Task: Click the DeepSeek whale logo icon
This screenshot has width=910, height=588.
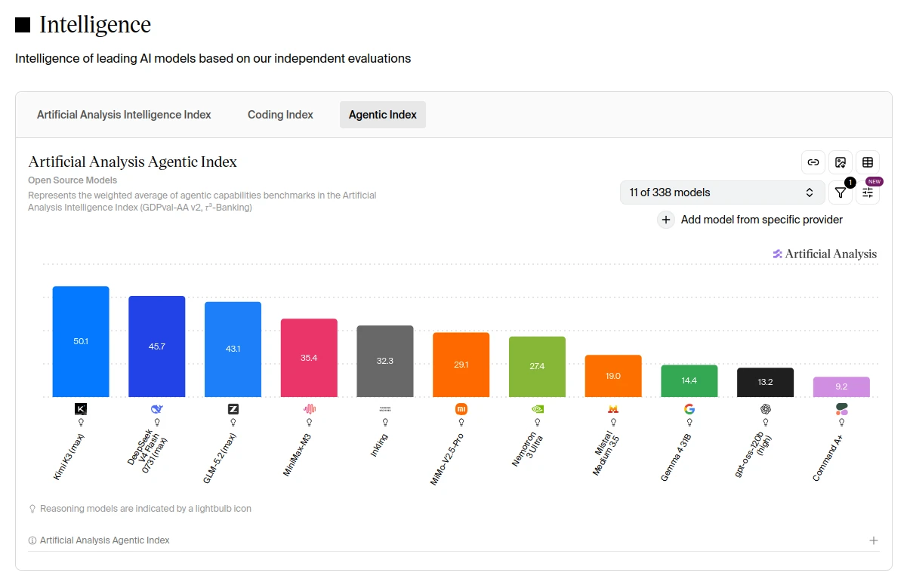Action: [x=156, y=409]
